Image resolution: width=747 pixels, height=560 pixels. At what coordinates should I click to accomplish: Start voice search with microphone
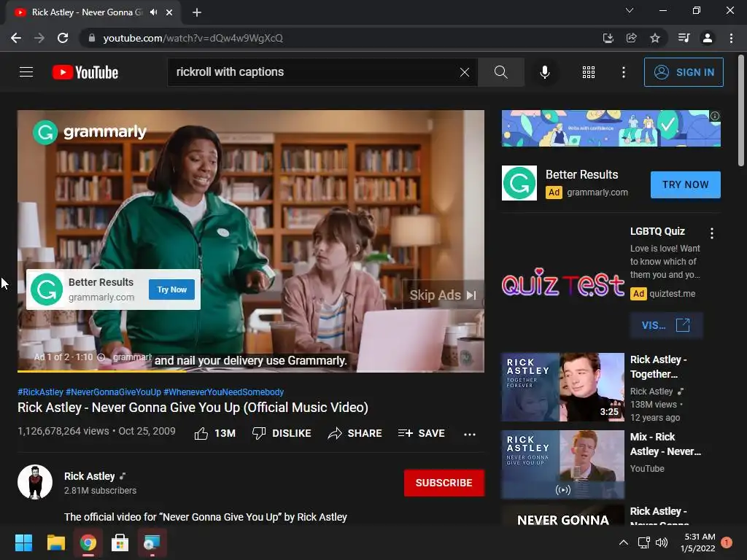pos(544,72)
